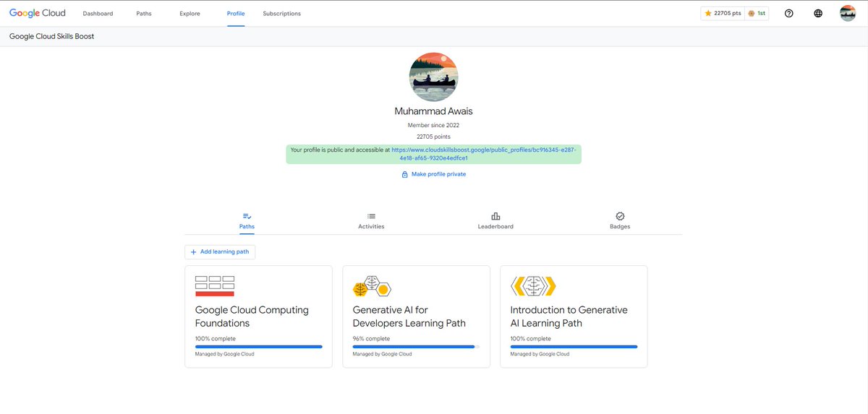Click the 22705 pts label in header
Viewport: 868px width, 414px height.
727,13
